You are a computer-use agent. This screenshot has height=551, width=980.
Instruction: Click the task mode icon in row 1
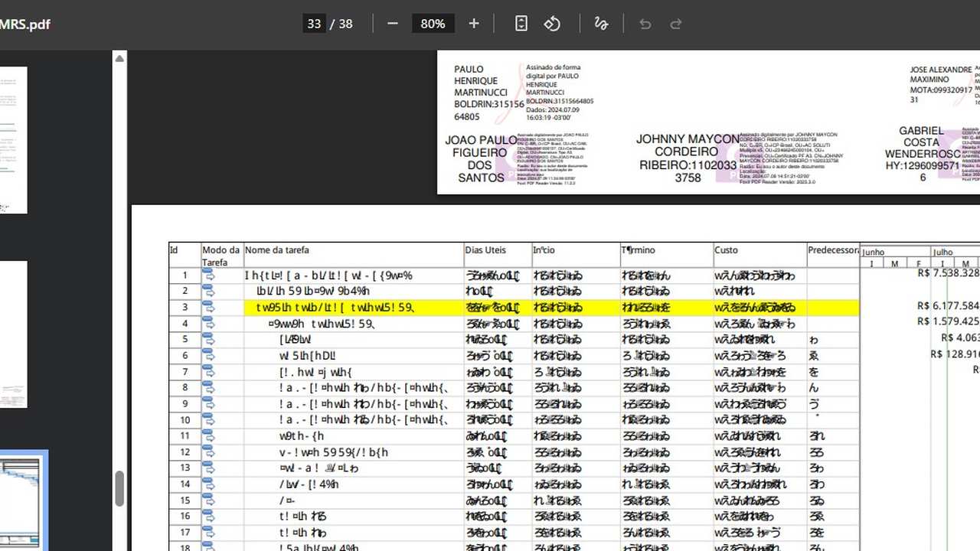pyautogui.click(x=209, y=275)
